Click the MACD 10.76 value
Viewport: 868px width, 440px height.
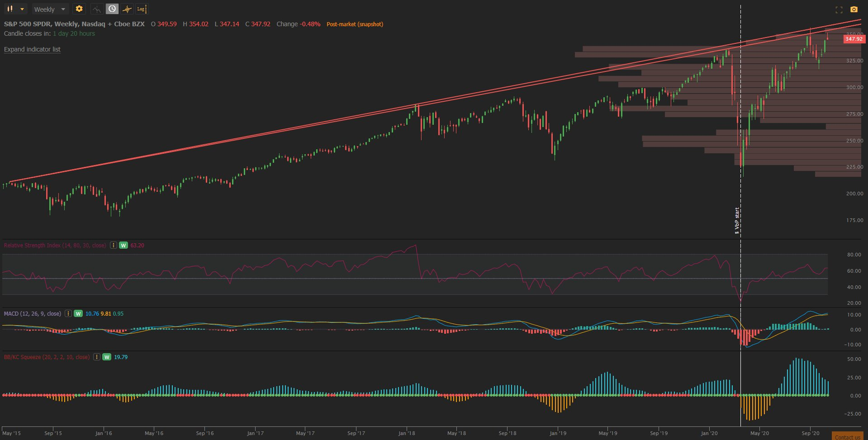92,313
